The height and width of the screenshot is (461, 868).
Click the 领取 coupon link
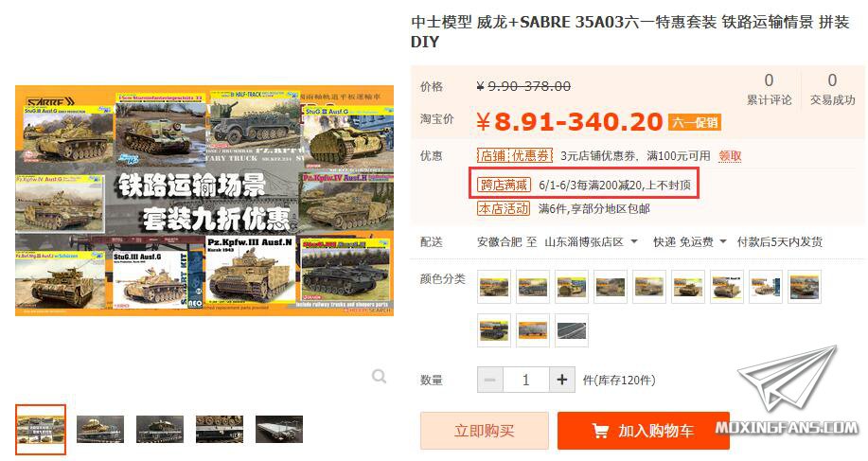(x=730, y=156)
